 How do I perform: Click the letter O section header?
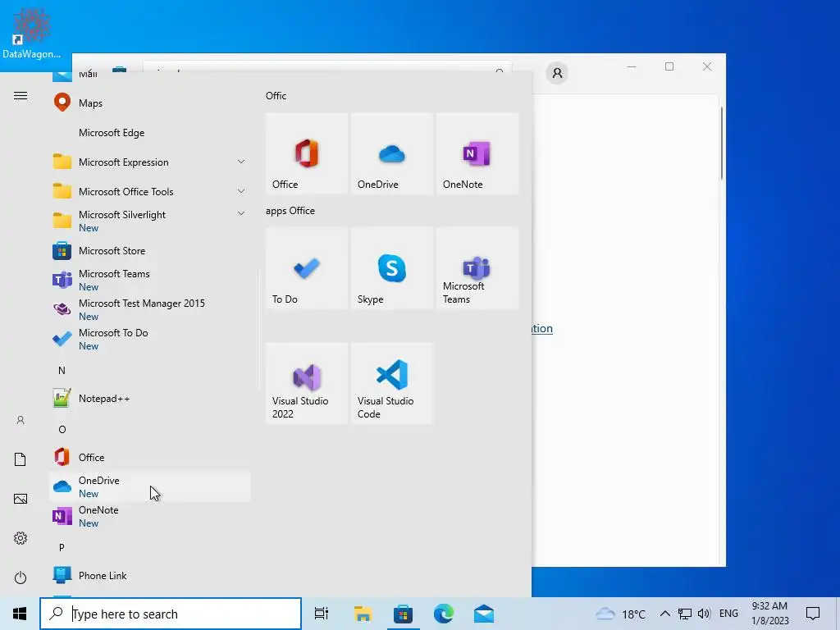point(62,430)
